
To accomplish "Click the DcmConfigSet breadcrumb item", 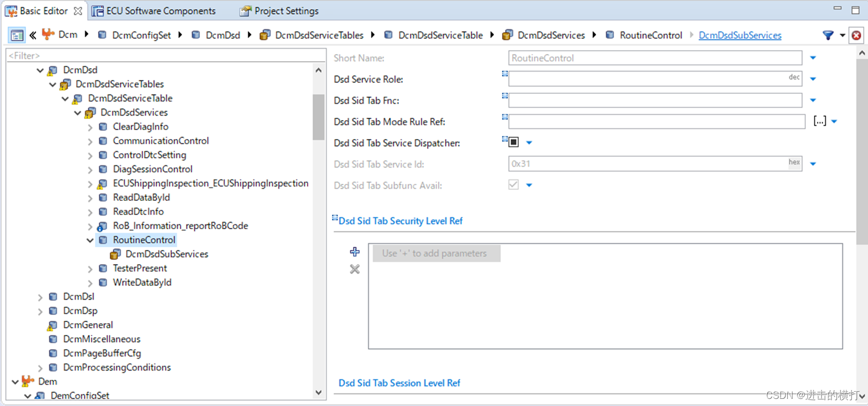I will coord(141,35).
